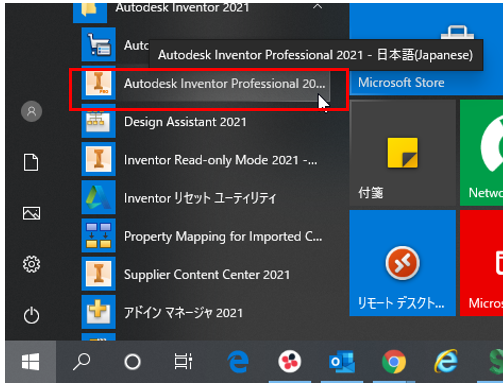This screenshot has height=388, width=503.
Task: Open Documents from the Start sidebar
Action: click(31, 162)
